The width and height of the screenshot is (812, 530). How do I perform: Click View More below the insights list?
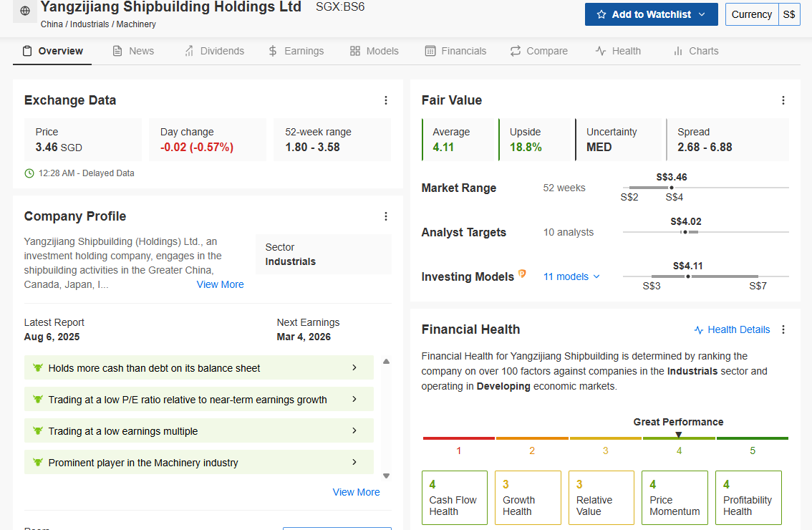tap(357, 492)
